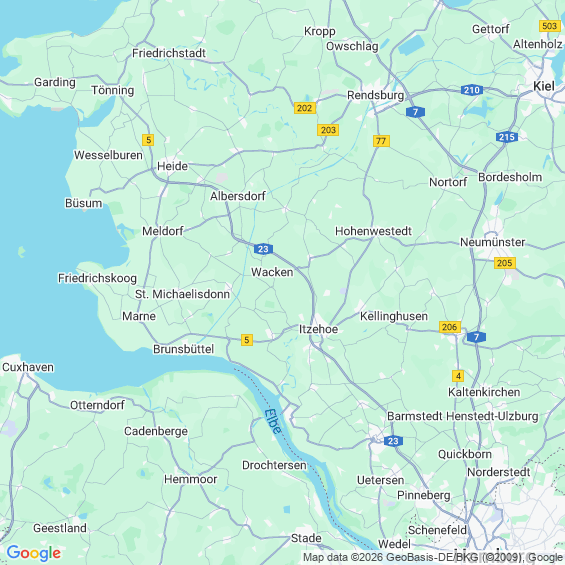Click the A210 highway shield near Kiel
This screenshot has height=565, width=565.
click(x=472, y=90)
